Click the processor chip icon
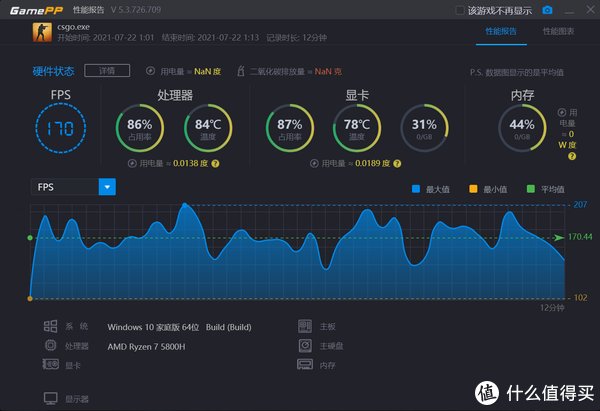Screen dimensions: 600x411 click(50, 346)
